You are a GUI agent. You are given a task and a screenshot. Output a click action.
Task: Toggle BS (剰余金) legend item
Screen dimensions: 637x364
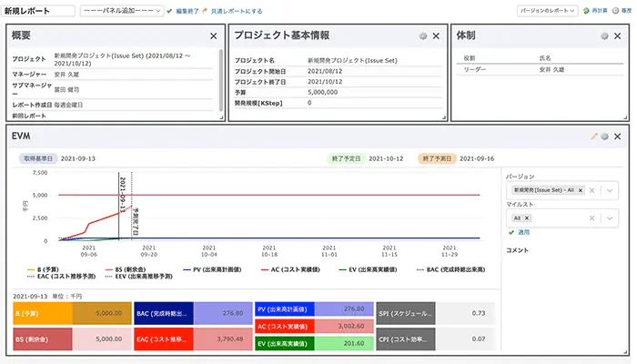click(126, 269)
